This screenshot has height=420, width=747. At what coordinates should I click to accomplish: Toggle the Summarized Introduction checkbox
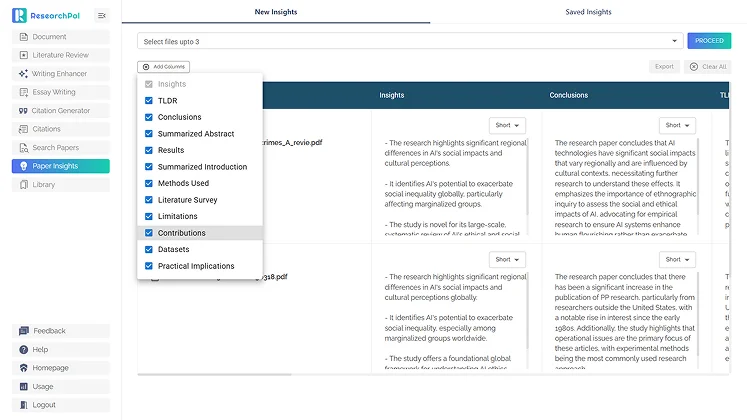pyautogui.click(x=149, y=167)
